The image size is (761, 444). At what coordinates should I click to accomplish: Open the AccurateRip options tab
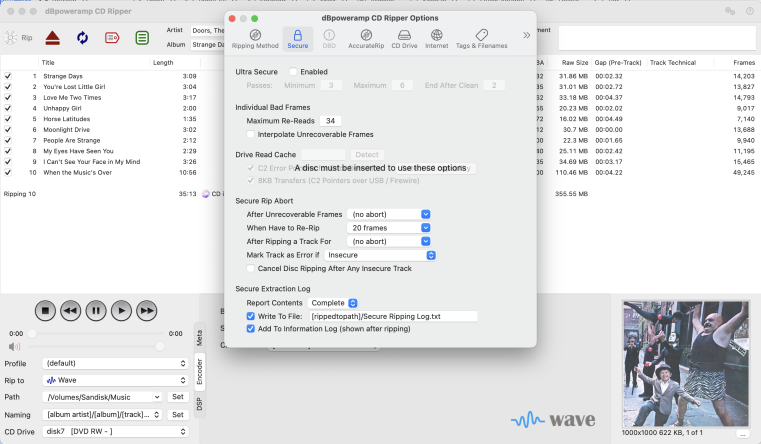tap(366, 39)
